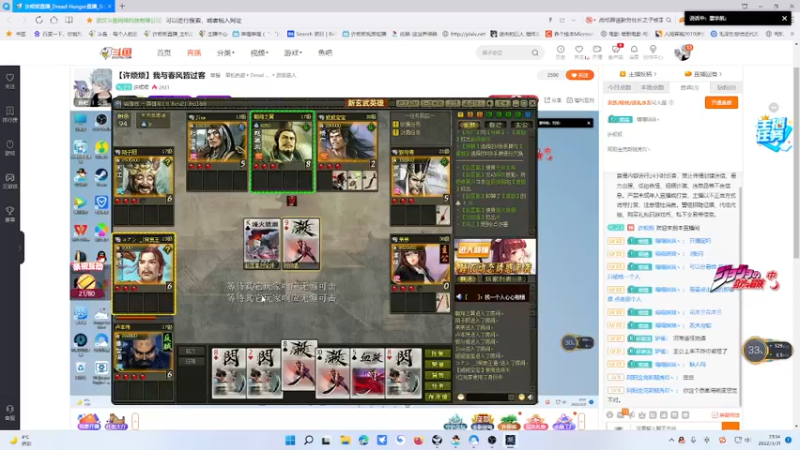Open taskbar search magnifier
This screenshot has width=800, height=450.
tap(308, 440)
